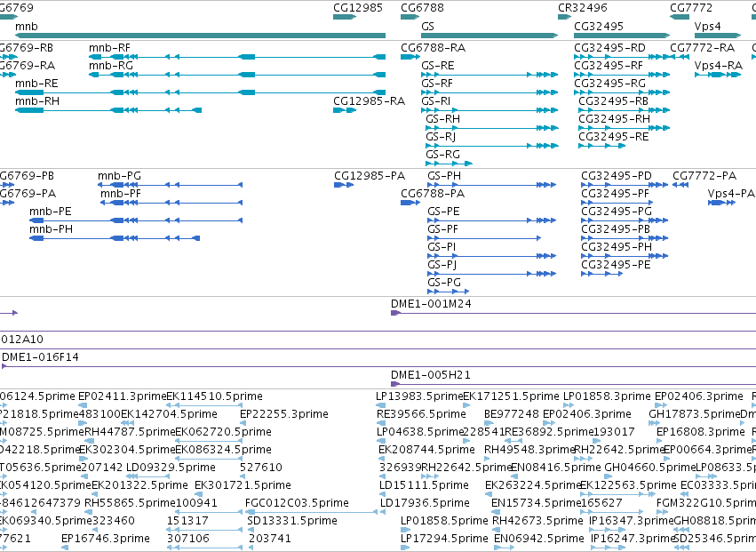
Task: Click transcript CG32495-RF
Action: [622, 75]
